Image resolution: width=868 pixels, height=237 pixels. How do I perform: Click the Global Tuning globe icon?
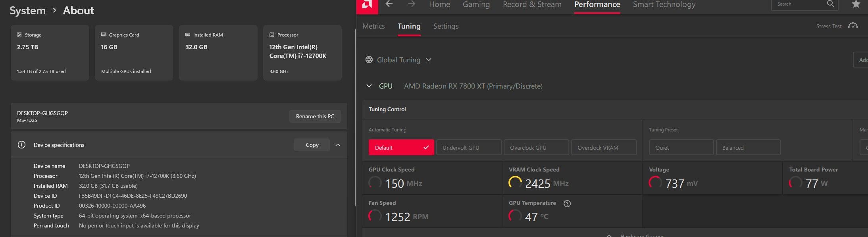coord(369,60)
